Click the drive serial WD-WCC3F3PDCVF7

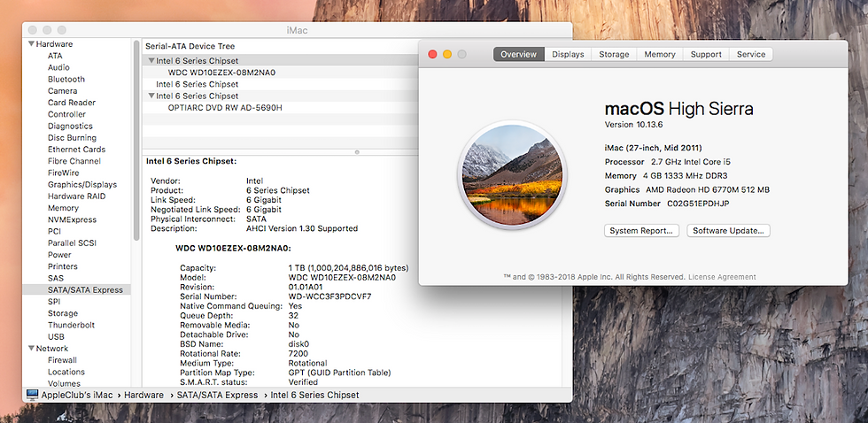click(x=329, y=296)
